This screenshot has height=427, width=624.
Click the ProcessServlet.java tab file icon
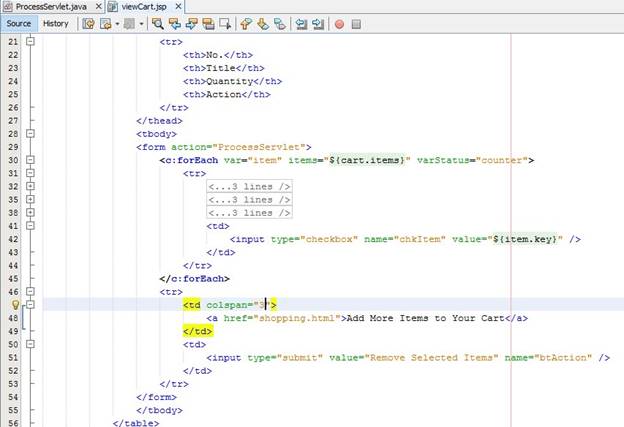tap(8, 6)
